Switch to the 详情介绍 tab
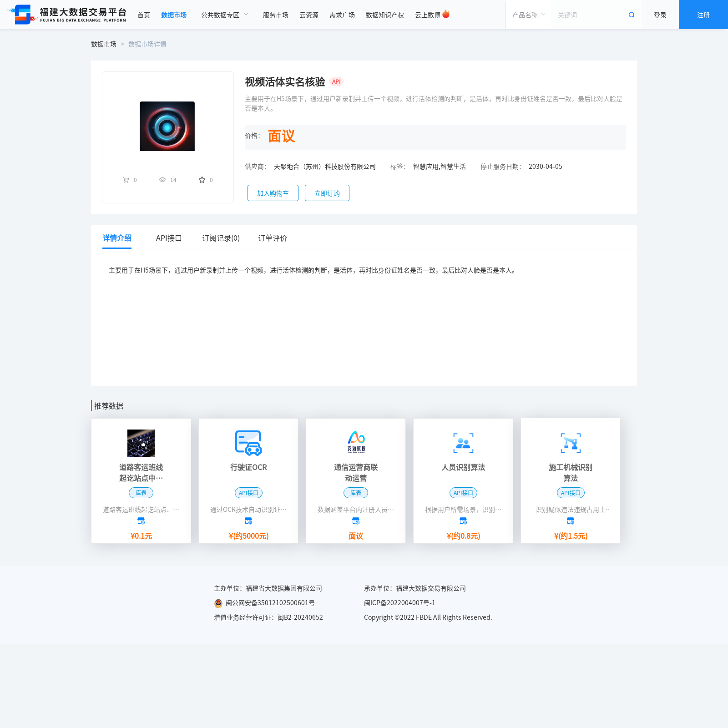The height and width of the screenshot is (728, 728). 117,238
